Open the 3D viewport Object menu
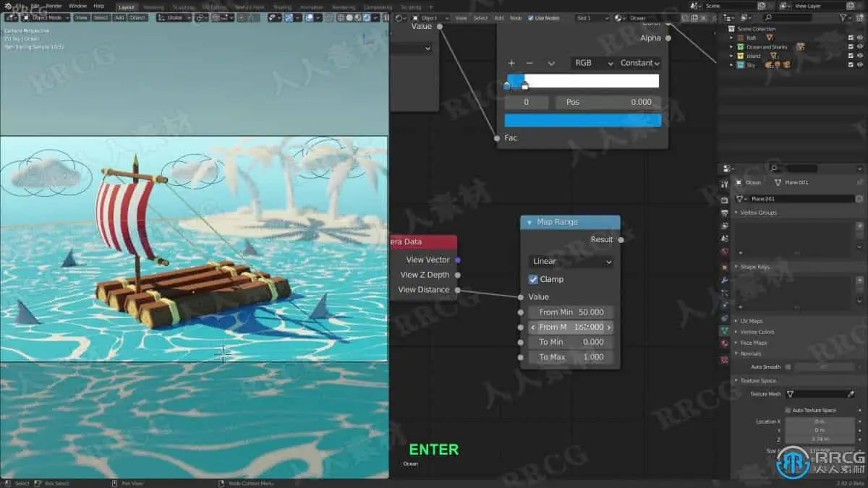This screenshot has width=868, height=488. tap(137, 17)
